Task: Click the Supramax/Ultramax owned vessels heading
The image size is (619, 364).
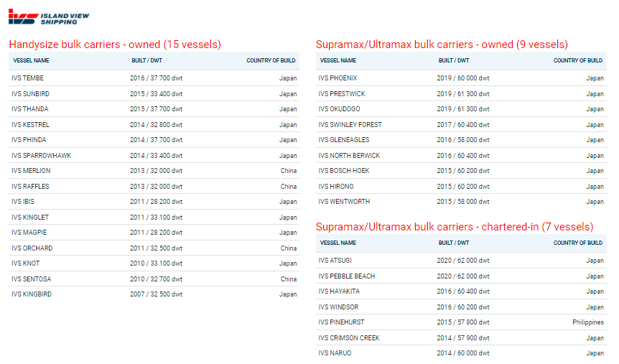Action: tap(442, 45)
